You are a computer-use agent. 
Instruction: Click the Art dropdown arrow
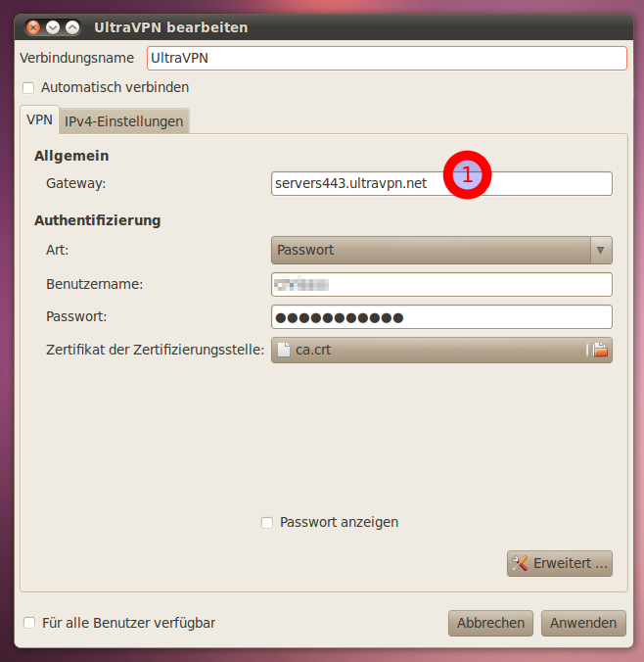click(x=601, y=250)
